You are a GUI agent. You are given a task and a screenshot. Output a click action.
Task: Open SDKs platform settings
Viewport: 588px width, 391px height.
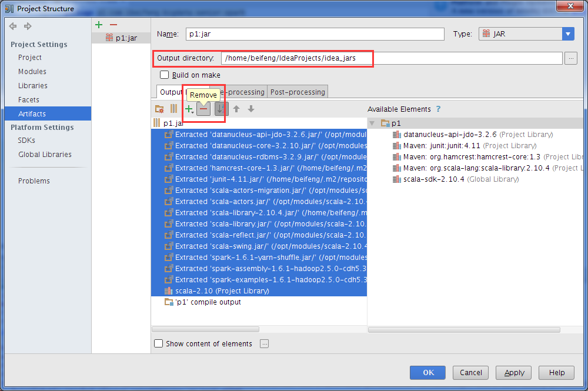pyautogui.click(x=26, y=140)
